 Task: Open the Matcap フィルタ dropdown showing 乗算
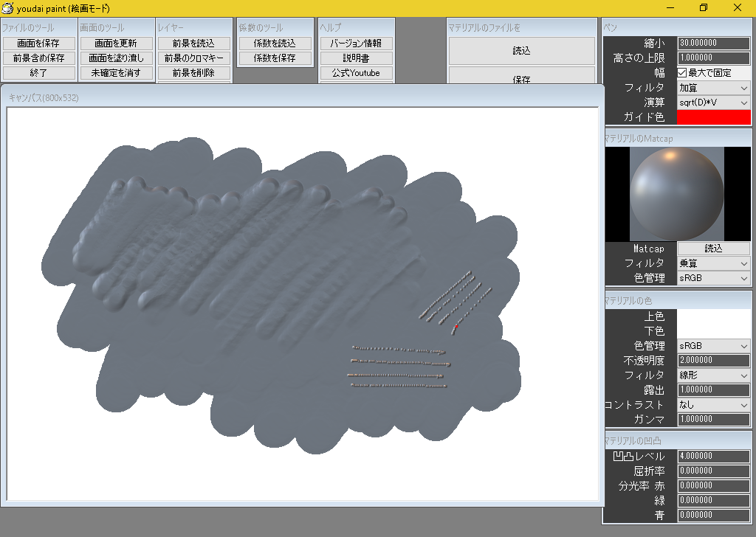(x=713, y=263)
